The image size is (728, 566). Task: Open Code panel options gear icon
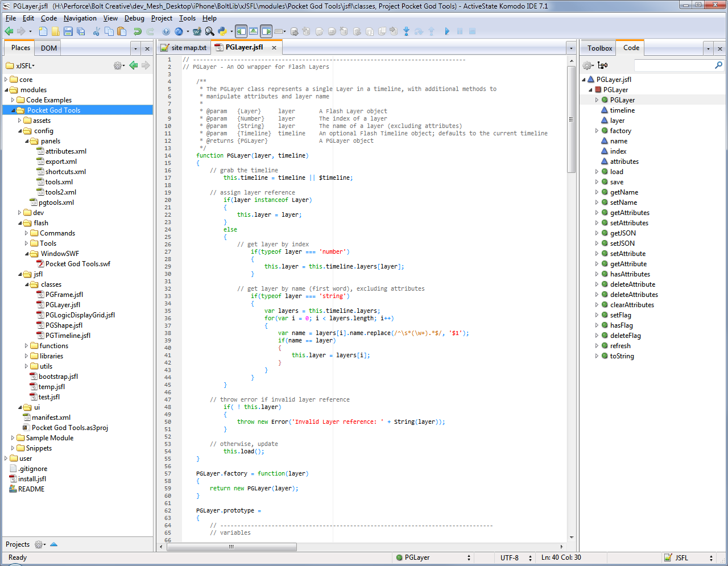(588, 65)
